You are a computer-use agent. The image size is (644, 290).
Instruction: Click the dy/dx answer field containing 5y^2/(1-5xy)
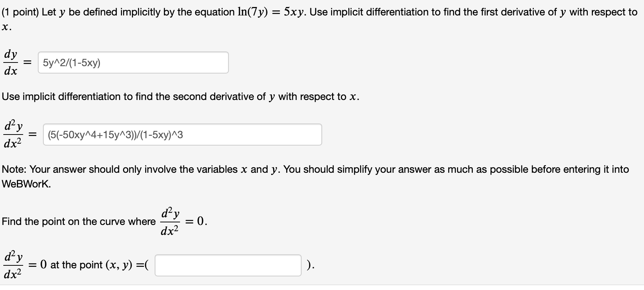point(133,62)
